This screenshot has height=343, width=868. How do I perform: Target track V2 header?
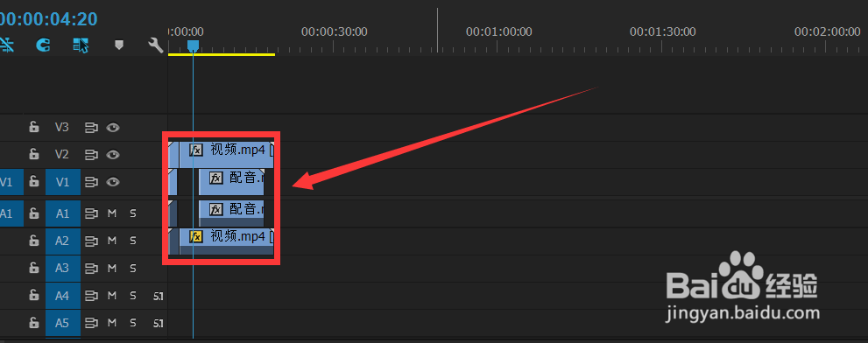click(62, 154)
